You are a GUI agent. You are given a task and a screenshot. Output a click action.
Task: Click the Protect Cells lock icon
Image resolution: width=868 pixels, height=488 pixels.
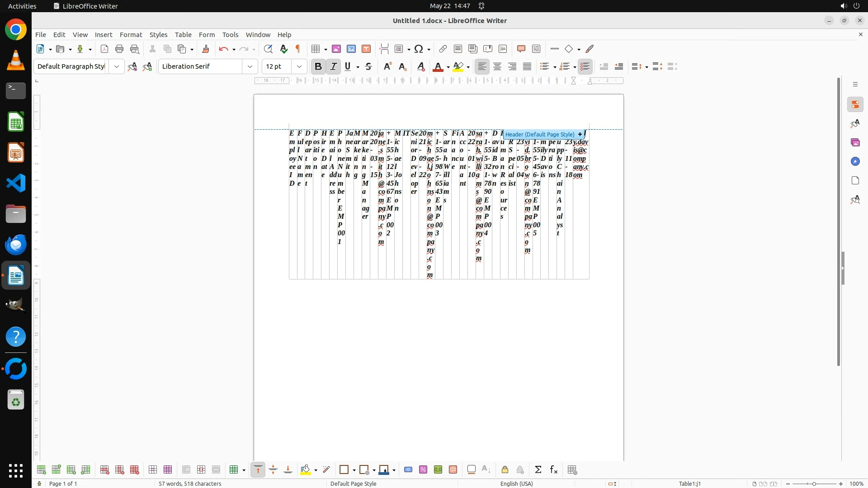tap(505, 470)
